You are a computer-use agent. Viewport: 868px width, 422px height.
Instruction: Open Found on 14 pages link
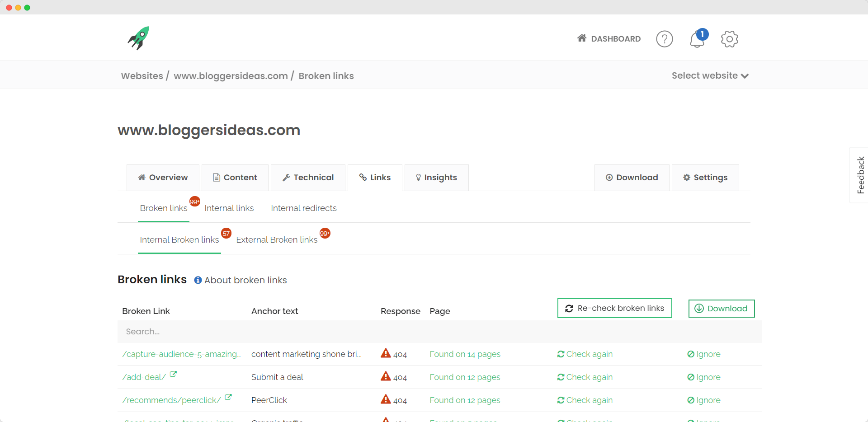click(465, 354)
